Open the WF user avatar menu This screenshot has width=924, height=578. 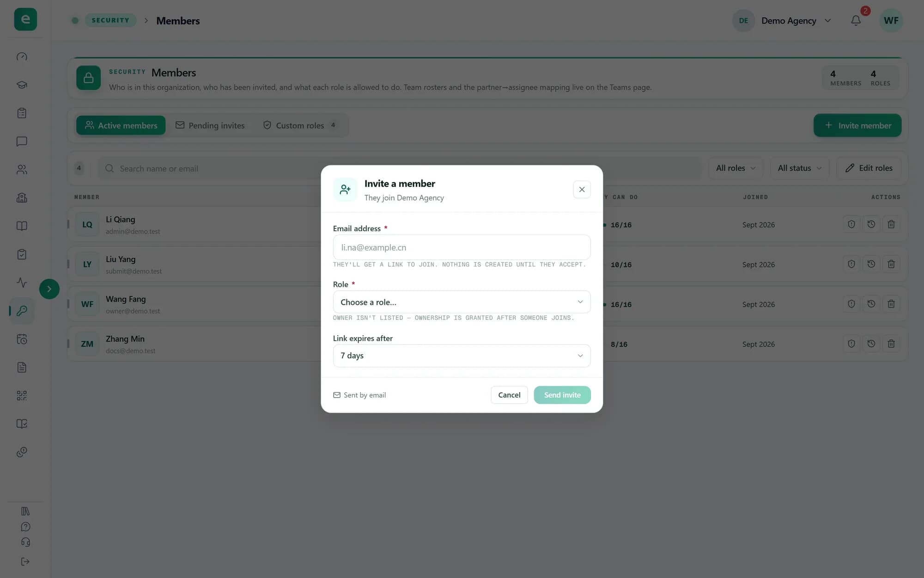tap(891, 20)
